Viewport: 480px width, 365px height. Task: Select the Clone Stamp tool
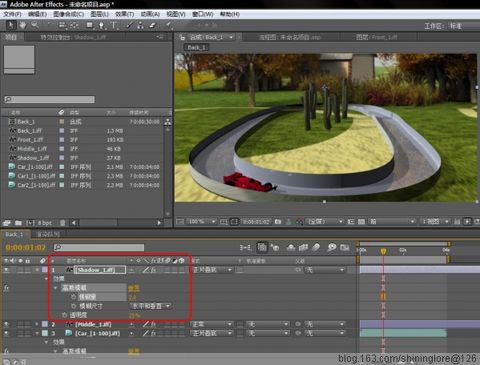click(140, 25)
